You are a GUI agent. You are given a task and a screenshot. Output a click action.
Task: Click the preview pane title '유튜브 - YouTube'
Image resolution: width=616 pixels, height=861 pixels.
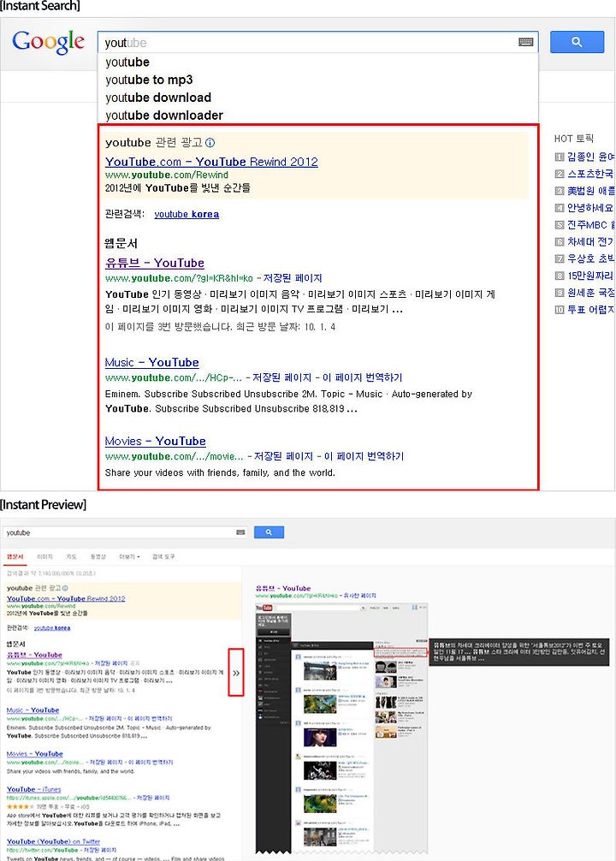[x=283, y=588]
